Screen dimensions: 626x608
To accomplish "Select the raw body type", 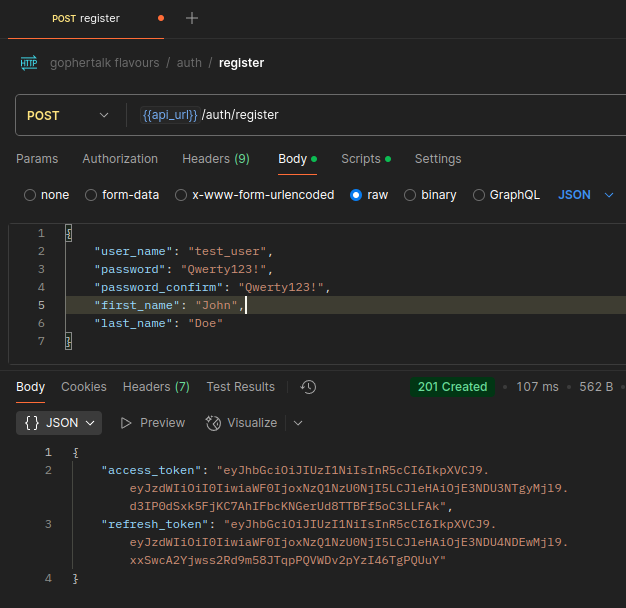I will (x=356, y=195).
